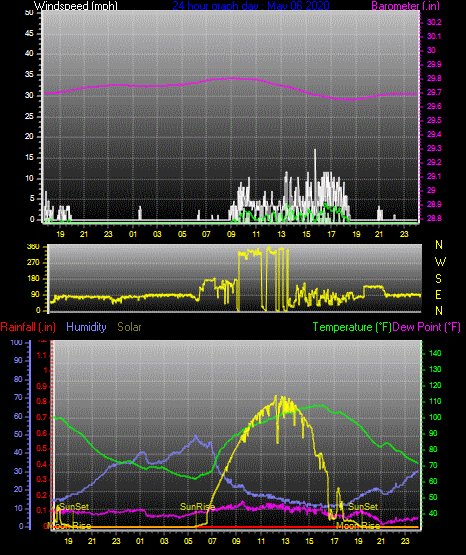
Task: Click the red rainfall axis value 0.1
Action: tap(41, 510)
